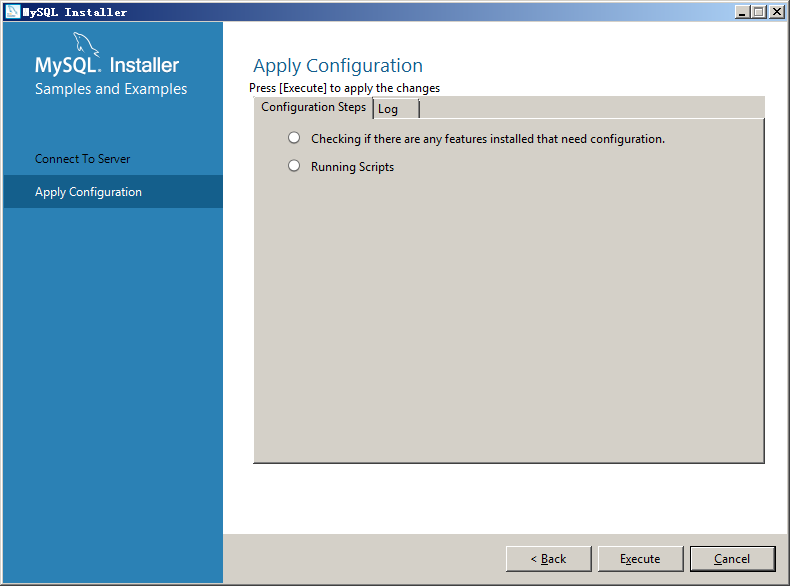Viewport: 790px width, 586px height.
Task: Select the Configuration Steps tab
Action: tap(313, 107)
